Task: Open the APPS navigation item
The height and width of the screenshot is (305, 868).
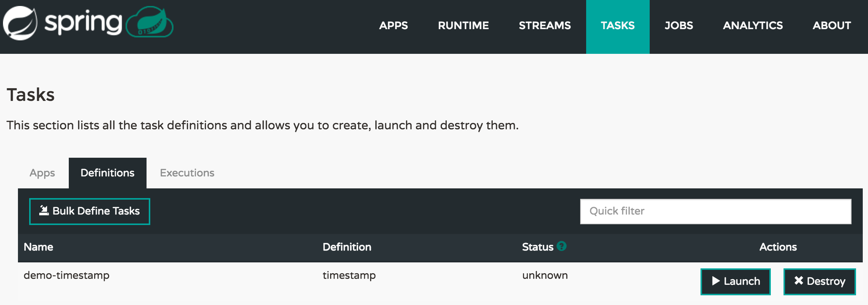Action: pos(393,25)
